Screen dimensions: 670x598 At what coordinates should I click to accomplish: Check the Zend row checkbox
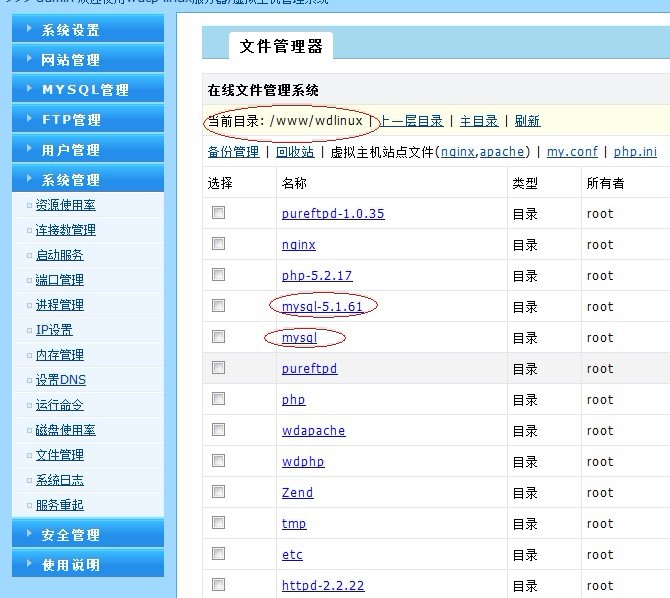218,492
